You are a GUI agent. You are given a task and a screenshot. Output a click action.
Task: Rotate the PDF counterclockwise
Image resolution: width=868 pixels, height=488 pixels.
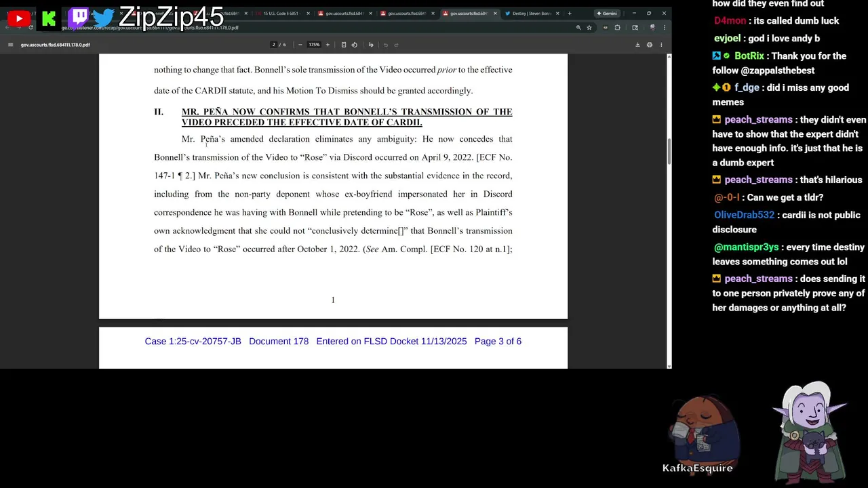tap(354, 45)
